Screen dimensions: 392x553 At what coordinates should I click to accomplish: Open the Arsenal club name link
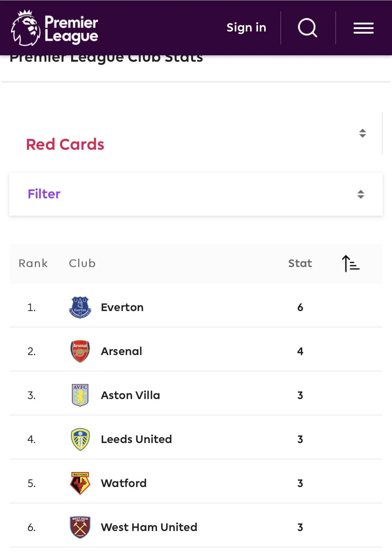tap(122, 351)
